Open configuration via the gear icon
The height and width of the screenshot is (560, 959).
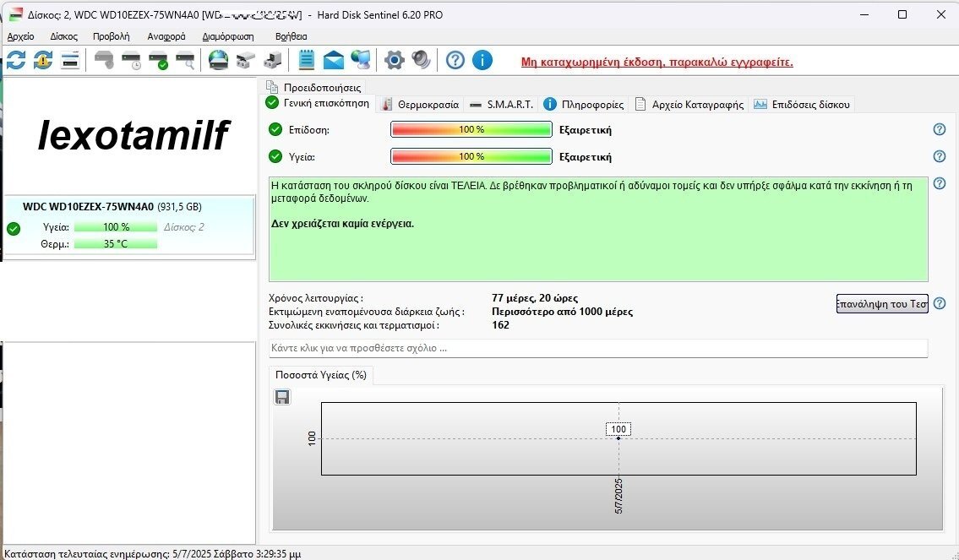(x=395, y=60)
